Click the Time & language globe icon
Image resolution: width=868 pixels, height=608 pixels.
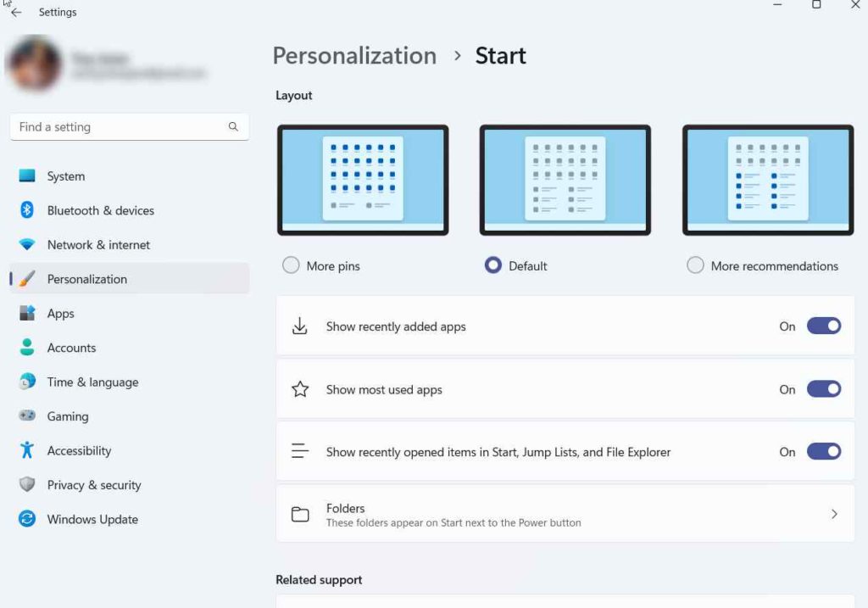point(26,382)
